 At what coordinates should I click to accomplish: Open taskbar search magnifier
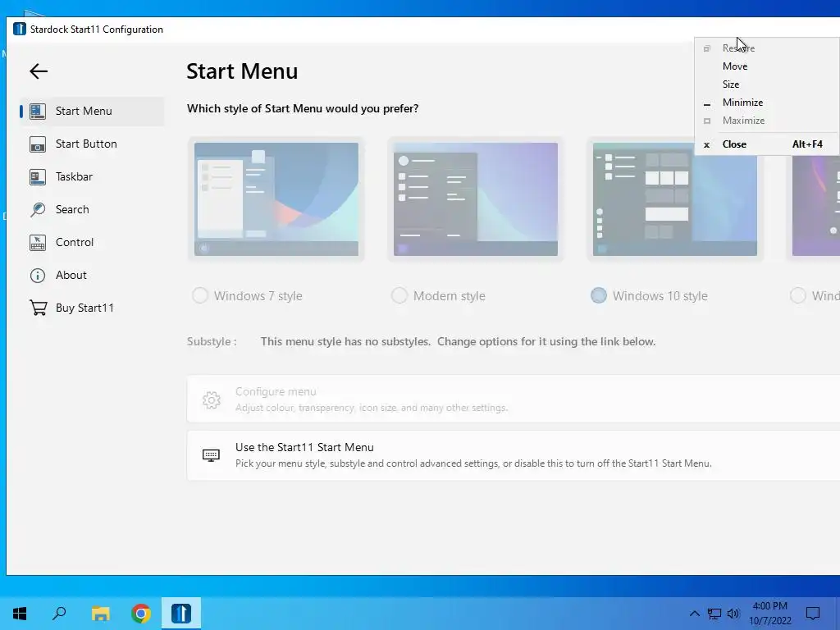click(59, 614)
